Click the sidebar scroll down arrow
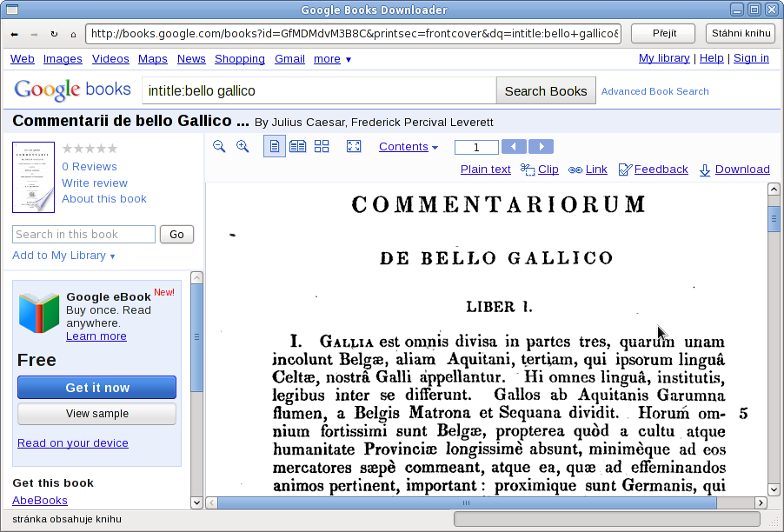 coord(197,502)
